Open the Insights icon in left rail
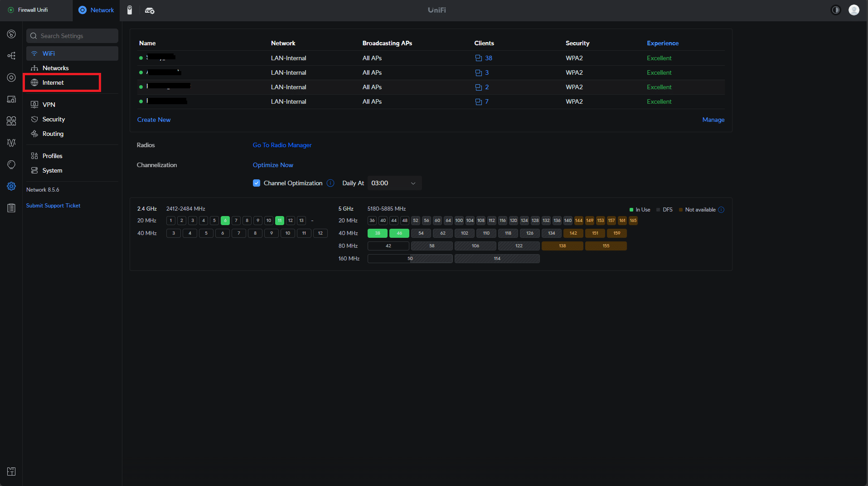 [11, 164]
